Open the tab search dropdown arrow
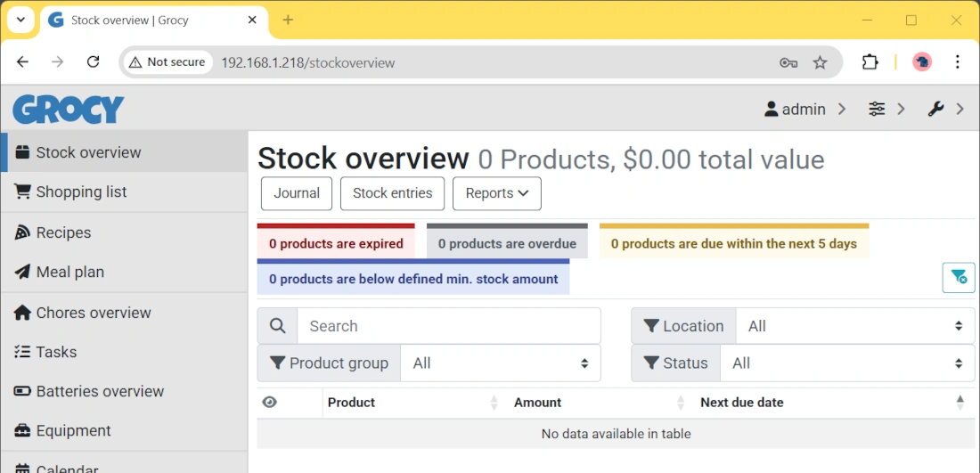The image size is (980, 473). click(20, 20)
